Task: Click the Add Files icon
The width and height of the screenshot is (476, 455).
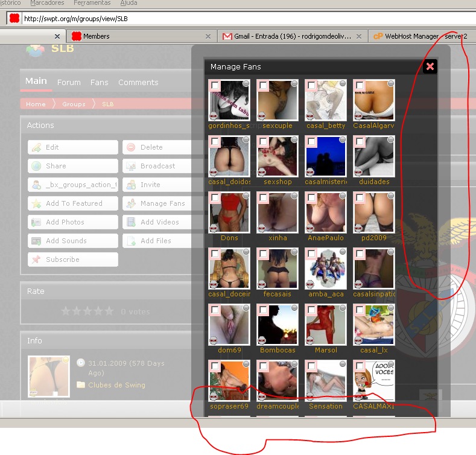Action: [131, 241]
